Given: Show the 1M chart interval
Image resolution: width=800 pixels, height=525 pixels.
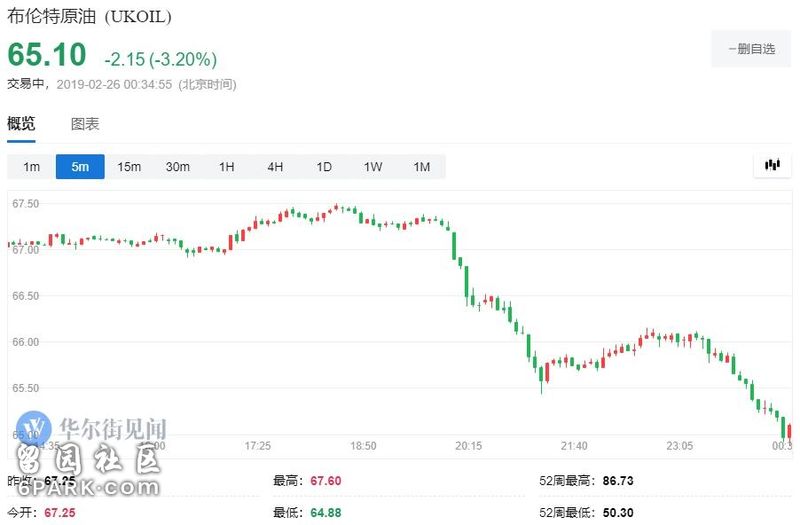Looking at the screenshot, I should point(421,167).
